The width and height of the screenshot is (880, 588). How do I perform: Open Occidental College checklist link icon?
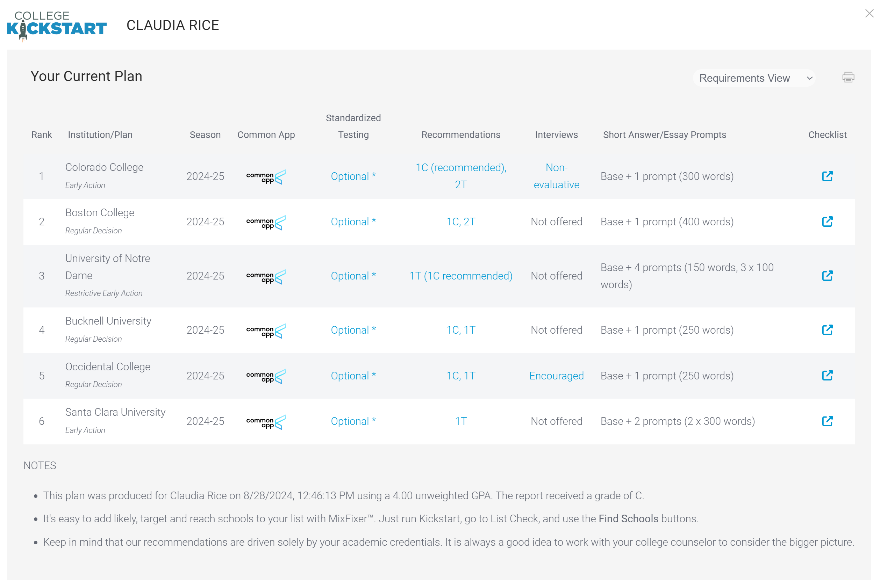click(827, 375)
